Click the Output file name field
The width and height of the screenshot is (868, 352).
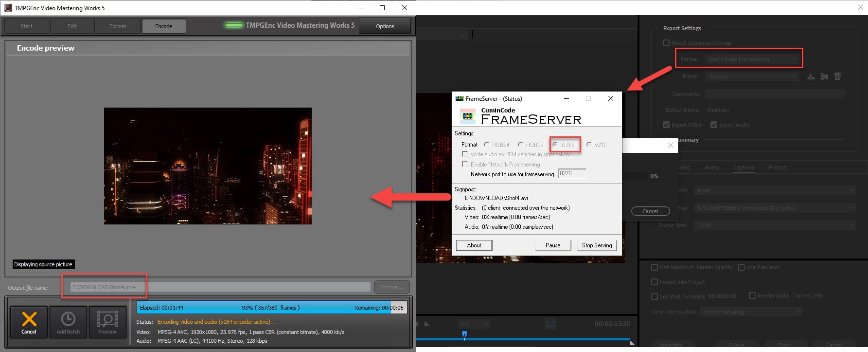(x=220, y=287)
